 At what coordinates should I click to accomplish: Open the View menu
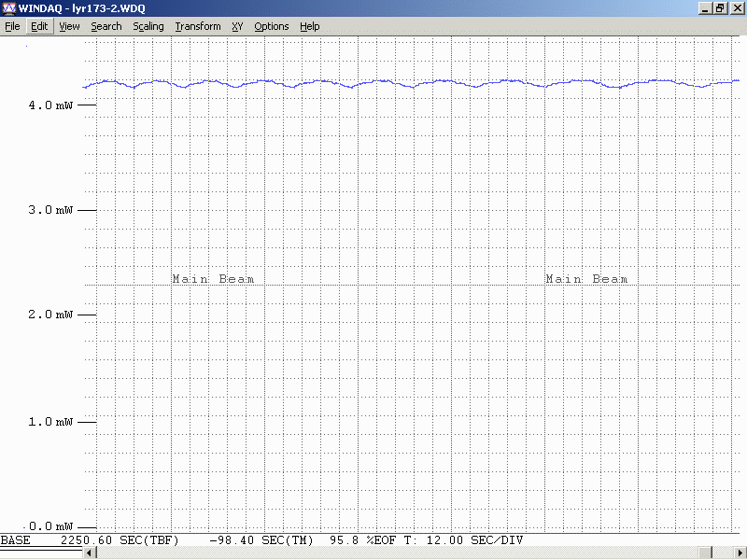[x=69, y=26]
